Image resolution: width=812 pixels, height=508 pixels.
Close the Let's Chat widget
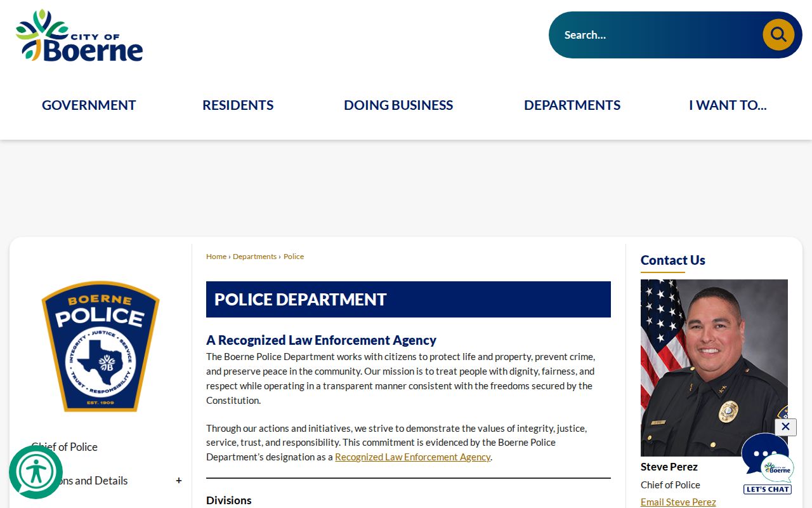click(x=785, y=427)
